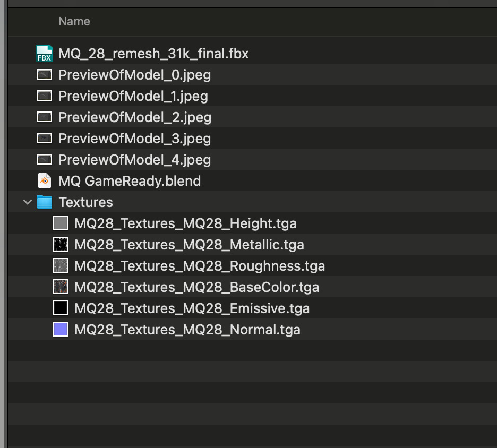
Task: Select PreviewOfModel_4.jpeg file name
Action: click(x=135, y=160)
